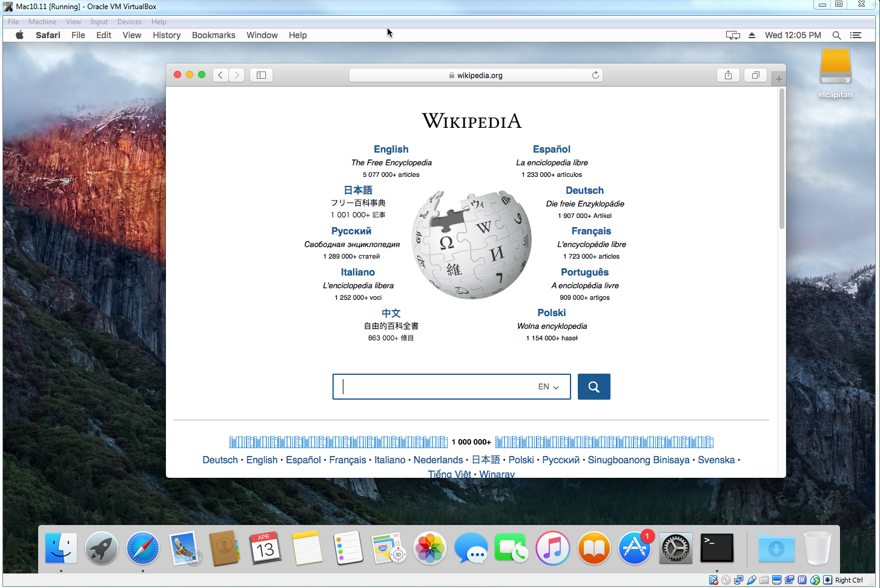Open the Safari menu
The width and height of the screenshot is (880, 588).
48,35
